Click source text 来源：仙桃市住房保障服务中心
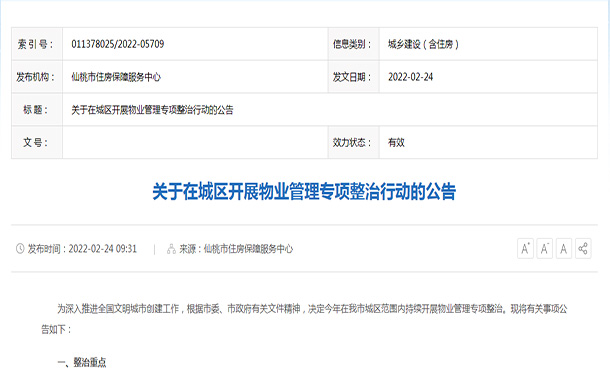Screen dimensions: 610x390 click(236, 249)
